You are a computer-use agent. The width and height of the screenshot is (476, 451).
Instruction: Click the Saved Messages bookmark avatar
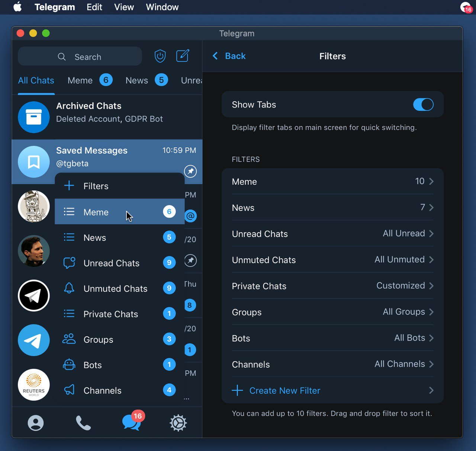34,162
